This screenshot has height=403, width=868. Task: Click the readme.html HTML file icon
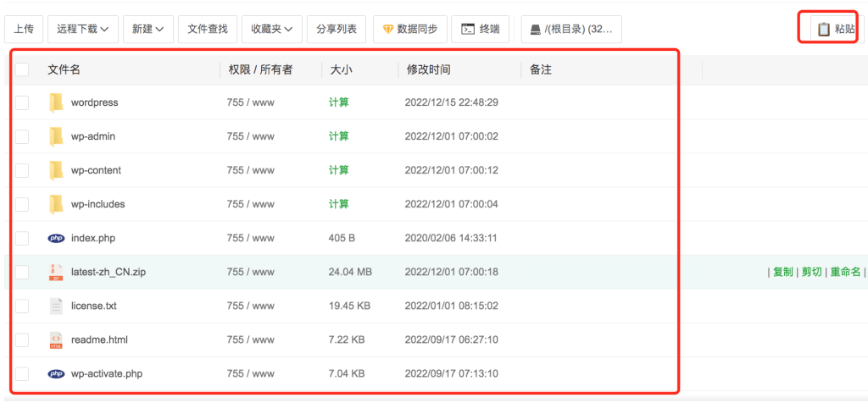point(56,340)
